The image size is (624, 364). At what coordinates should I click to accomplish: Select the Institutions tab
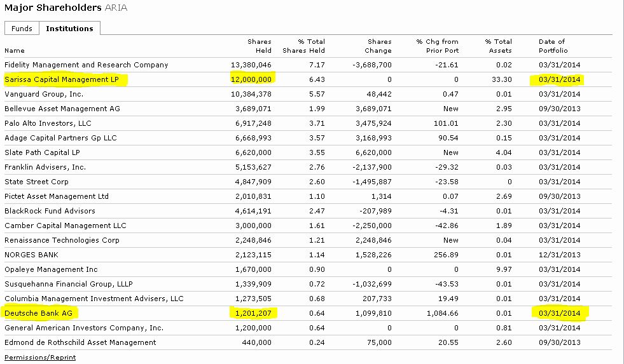(x=69, y=29)
